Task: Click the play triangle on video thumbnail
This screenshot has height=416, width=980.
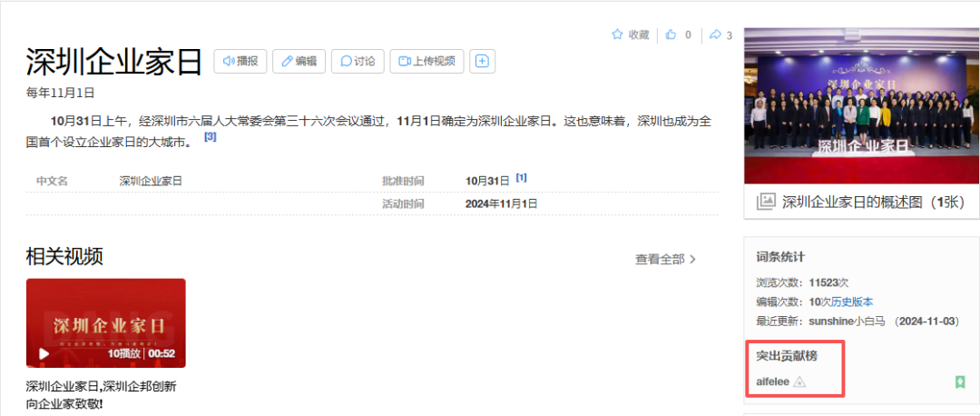Action: point(44,353)
